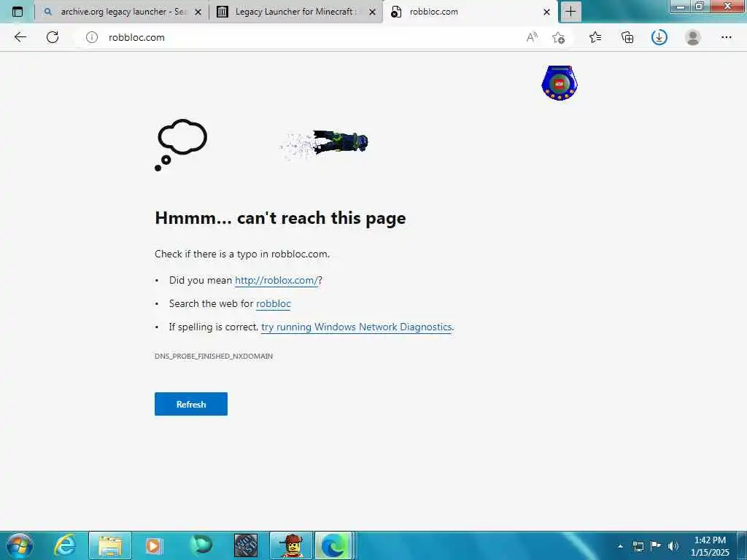
Task: Click the taskbar clock showing 1:42 PM
Action: click(x=710, y=546)
